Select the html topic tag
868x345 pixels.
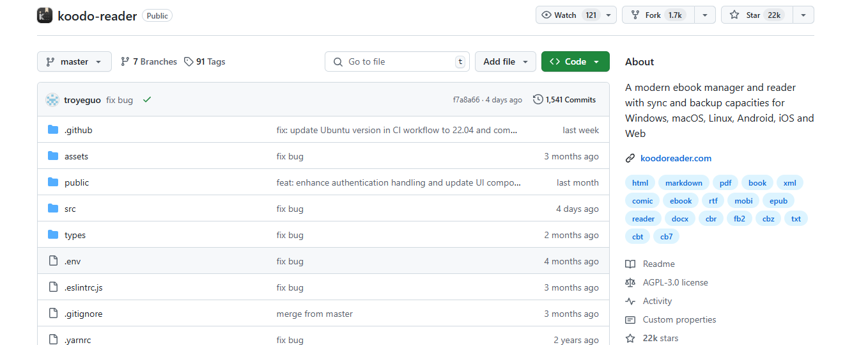coord(640,183)
